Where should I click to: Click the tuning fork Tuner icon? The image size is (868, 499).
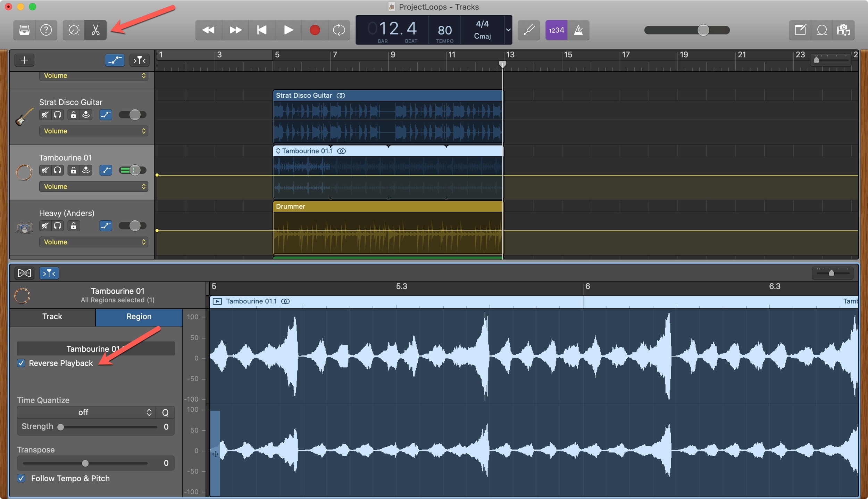[x=528, y=30]
